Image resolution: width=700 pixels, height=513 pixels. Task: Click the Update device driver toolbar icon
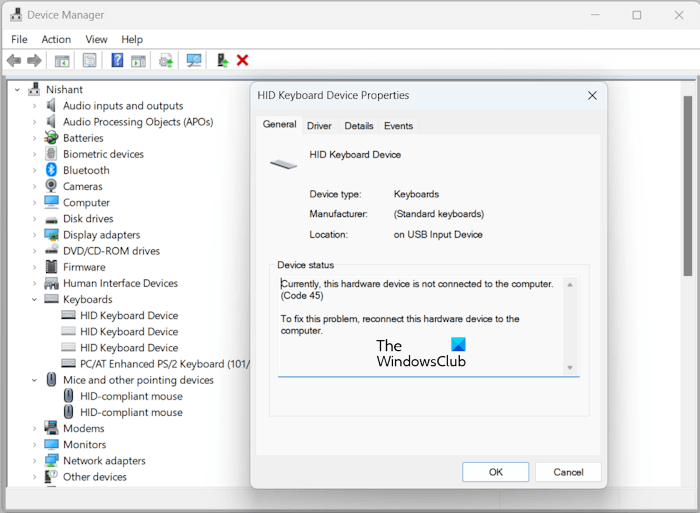click(x=166, y=60)
